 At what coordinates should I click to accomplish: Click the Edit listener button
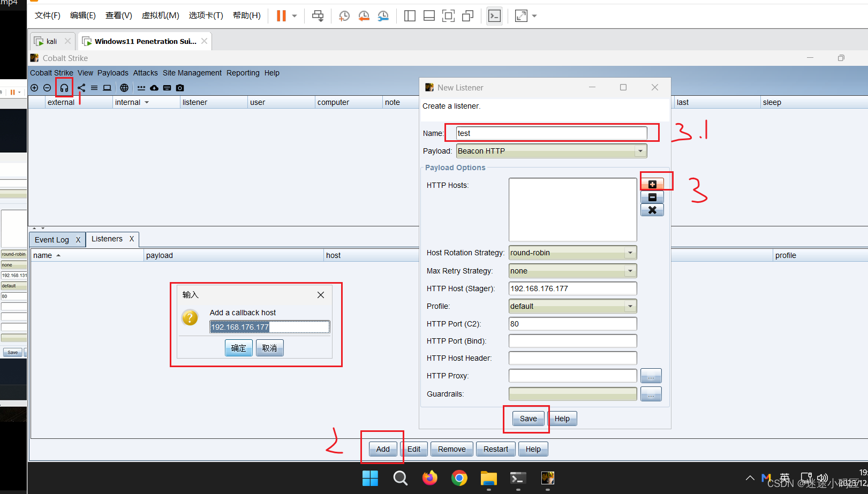[x=414, y=449]
